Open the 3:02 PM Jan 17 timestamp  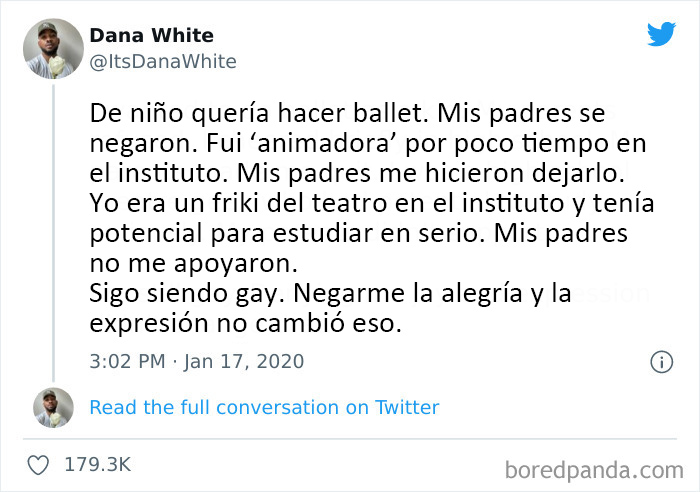coord(196,361)
